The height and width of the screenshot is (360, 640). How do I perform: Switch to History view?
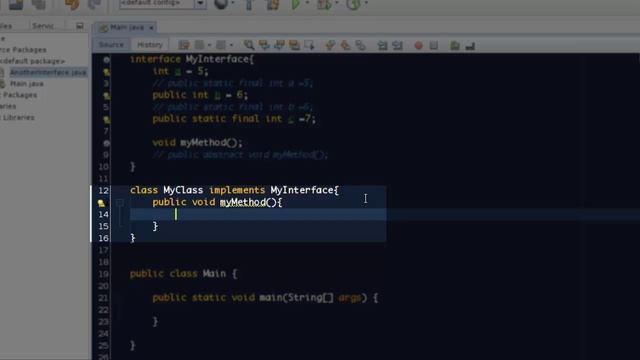pos(150,45)
